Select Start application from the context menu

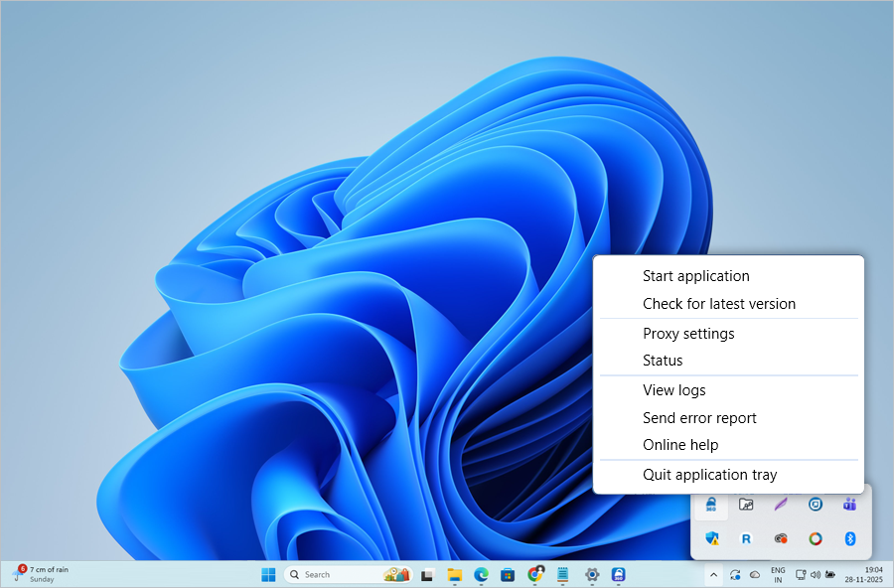click(x=695, y=276)
